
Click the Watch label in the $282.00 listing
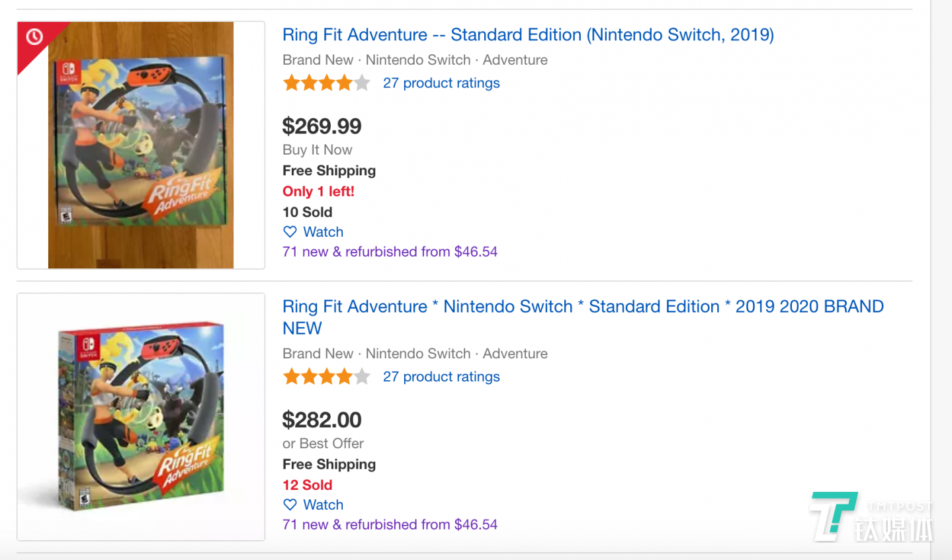(x=323, y=505)
